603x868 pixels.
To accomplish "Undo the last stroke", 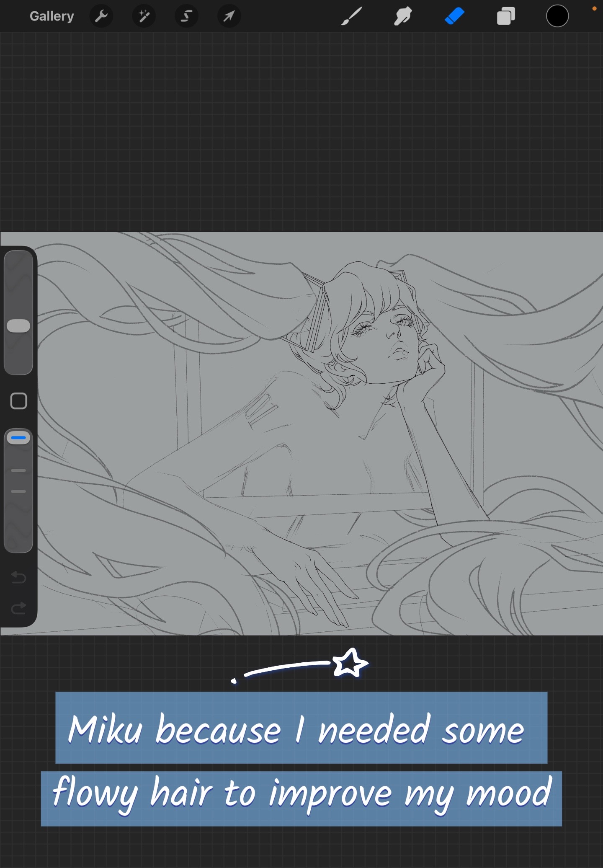I will pos(18,578).
